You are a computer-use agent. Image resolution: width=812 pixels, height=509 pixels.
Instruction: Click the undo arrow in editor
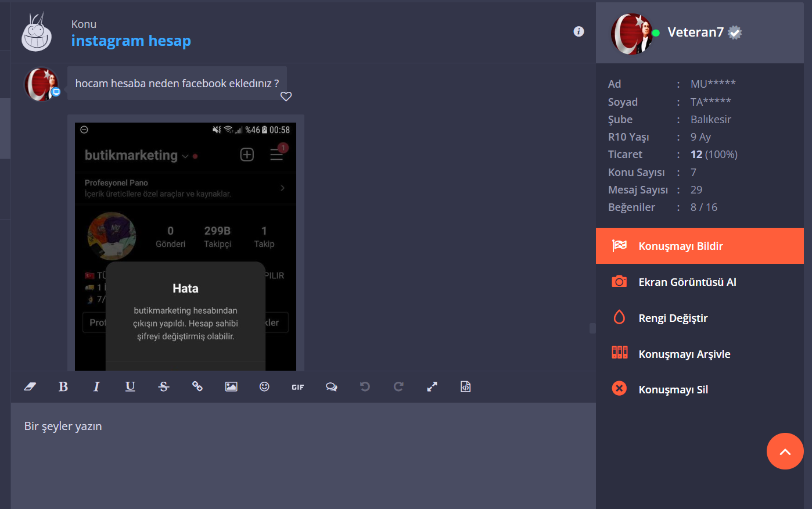click(365, 387)
